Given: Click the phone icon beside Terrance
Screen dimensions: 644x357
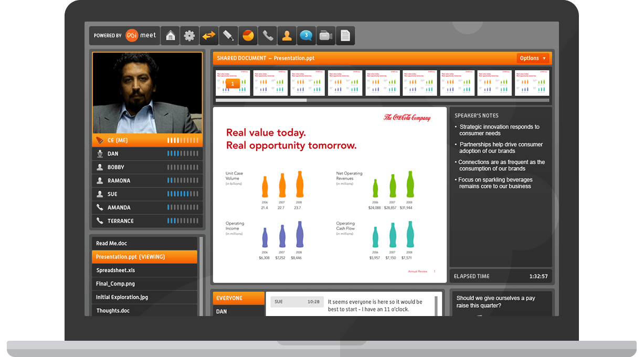Looking at the screenshot, I should [100, 221].
